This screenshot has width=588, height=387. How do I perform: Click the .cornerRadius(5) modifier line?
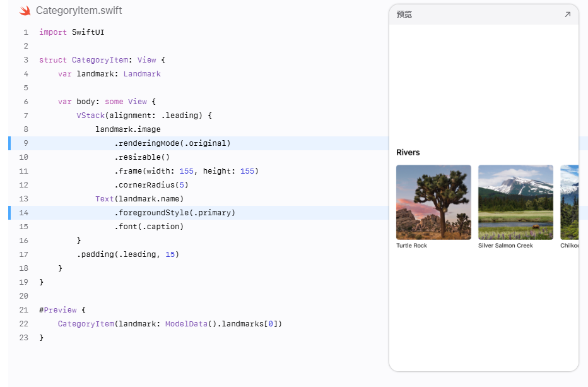151,185
